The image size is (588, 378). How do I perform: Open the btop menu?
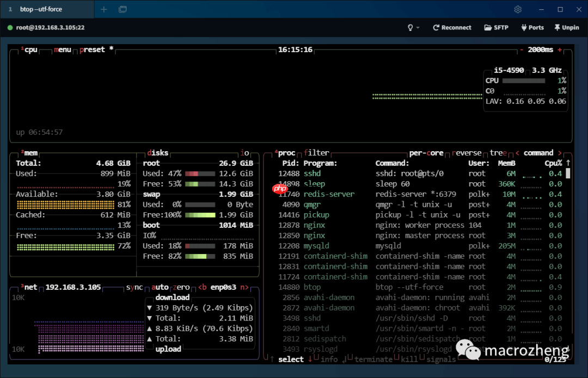pos(63,49)
